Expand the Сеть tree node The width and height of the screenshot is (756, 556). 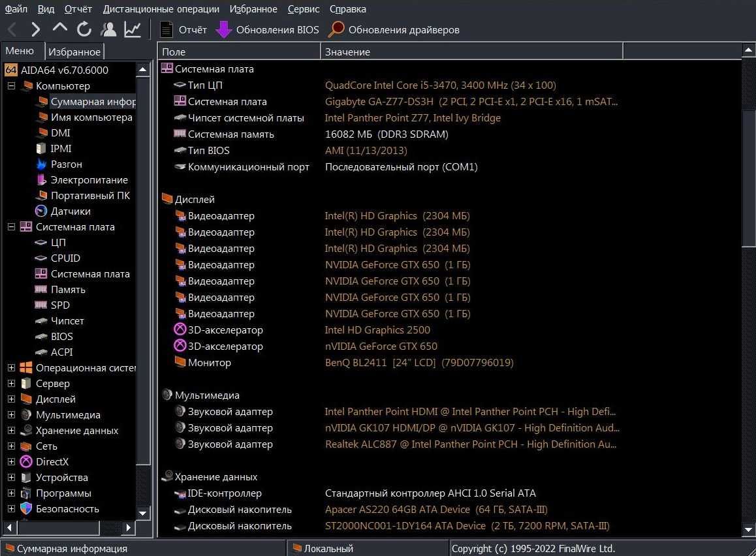[11, 446]
